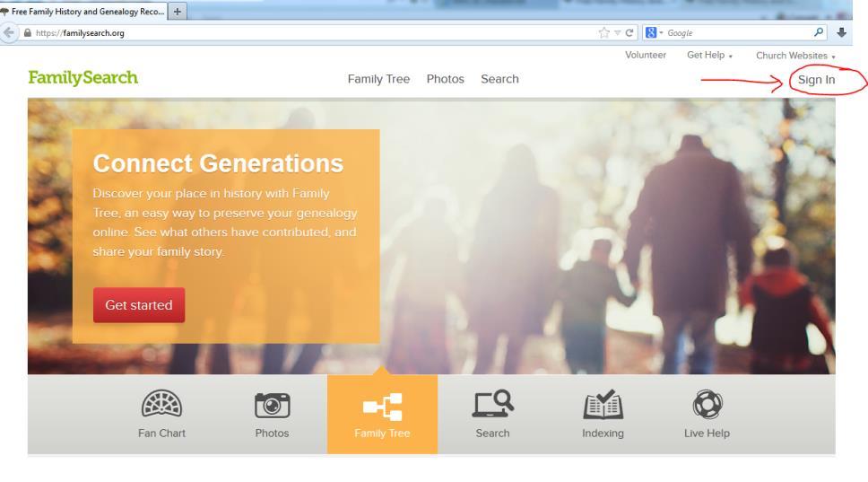Click the bookmark star icon

604,32
